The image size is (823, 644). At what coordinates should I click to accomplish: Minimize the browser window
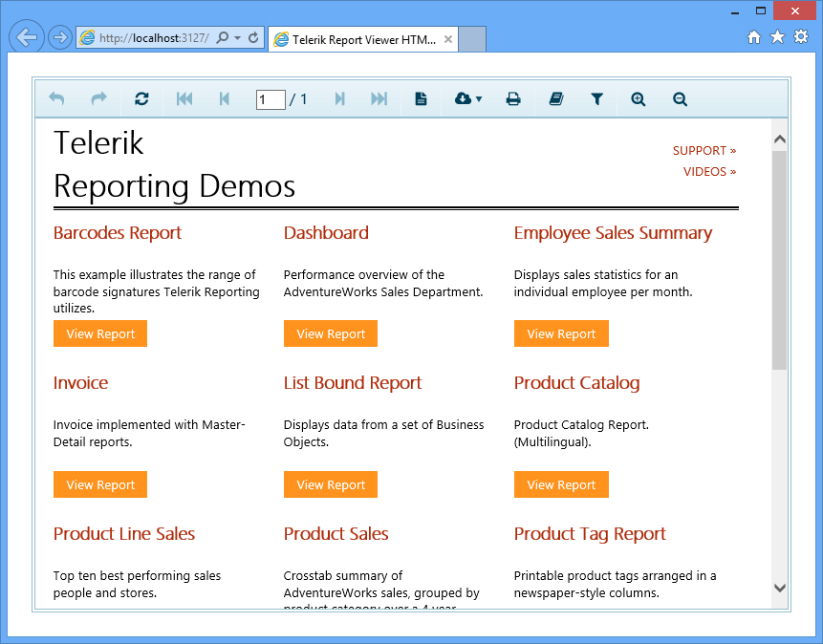point(735,11)
